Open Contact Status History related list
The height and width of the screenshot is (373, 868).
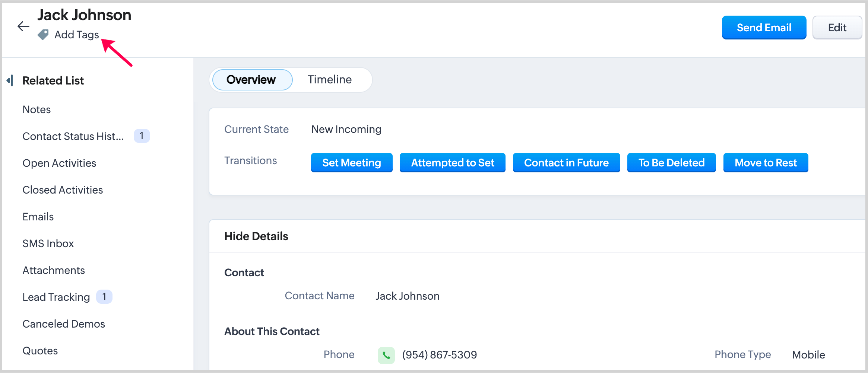(x=73, y=136)
